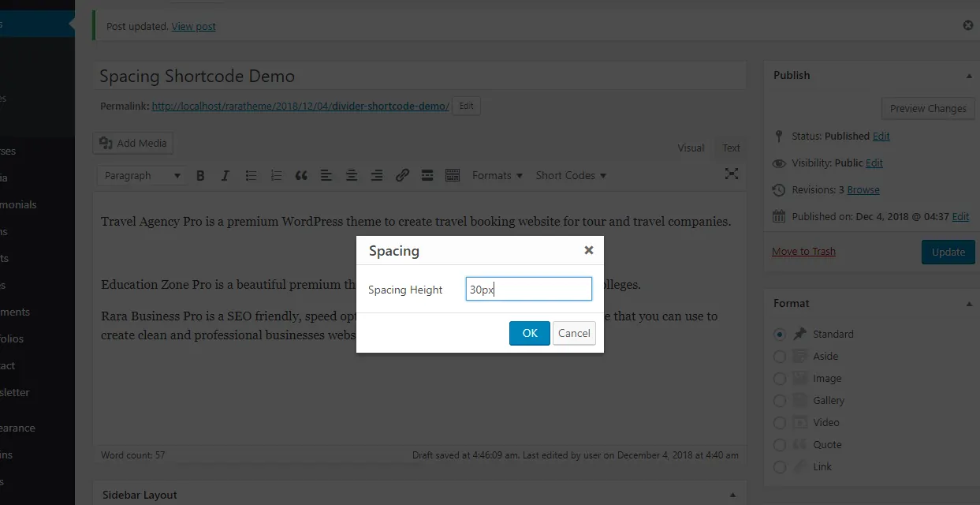This screenshot has width=980, height=505.
Task: Confirm spacing with the OK button
Action: (x=530, y=333)
